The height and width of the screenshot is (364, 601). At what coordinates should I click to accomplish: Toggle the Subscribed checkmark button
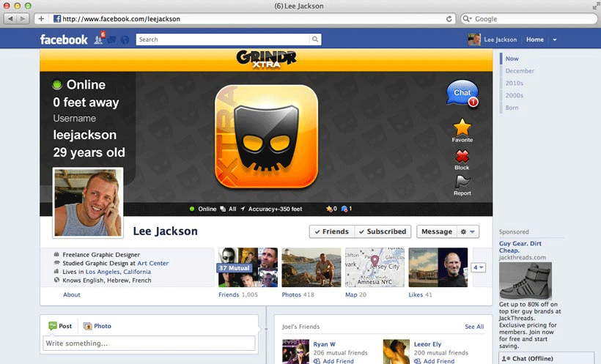click(383, 231)
